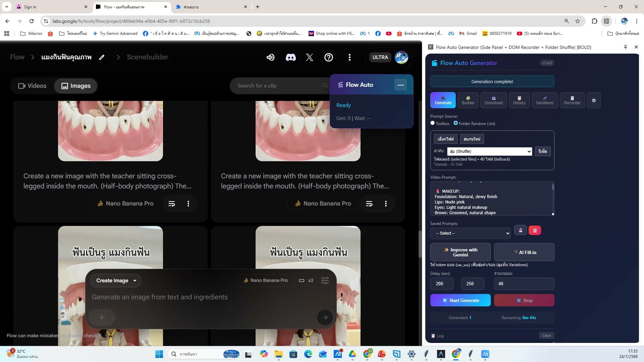Click the Search for a clip field
644x362 pixels.
pyautogui.click(x=278, y=86)
